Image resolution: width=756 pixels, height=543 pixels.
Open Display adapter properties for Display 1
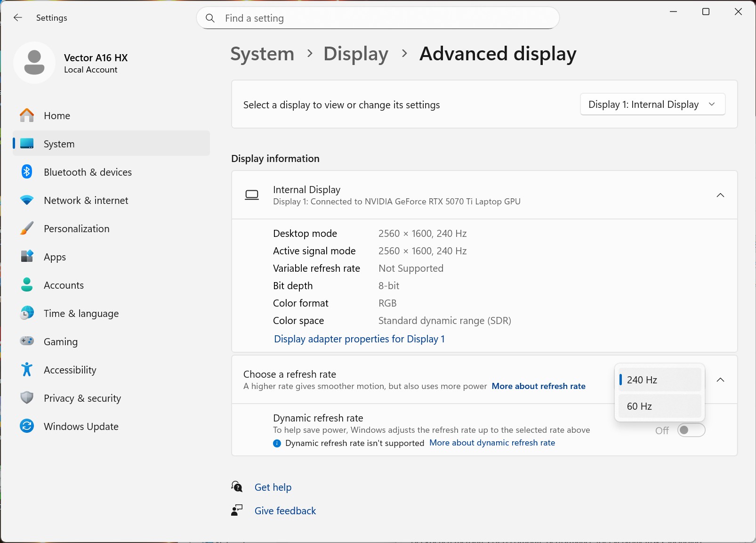[359, 339]
